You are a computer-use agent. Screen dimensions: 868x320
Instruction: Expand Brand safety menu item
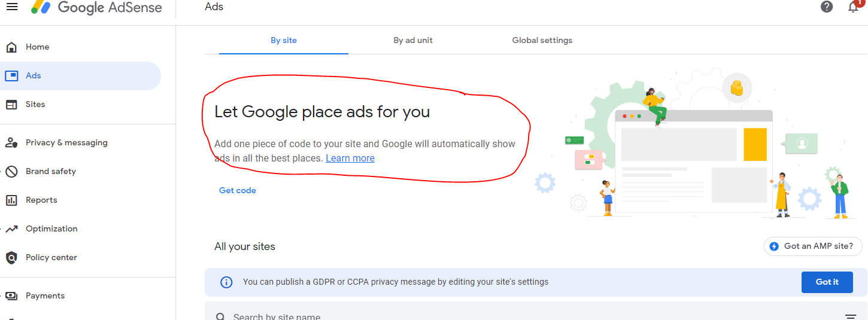tap(80, 172)
